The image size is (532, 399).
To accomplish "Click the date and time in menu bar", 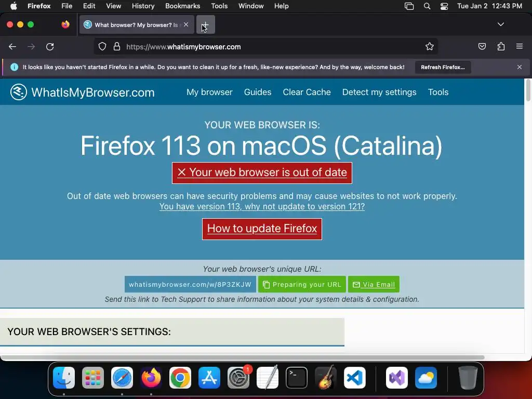I will (489, 6).
